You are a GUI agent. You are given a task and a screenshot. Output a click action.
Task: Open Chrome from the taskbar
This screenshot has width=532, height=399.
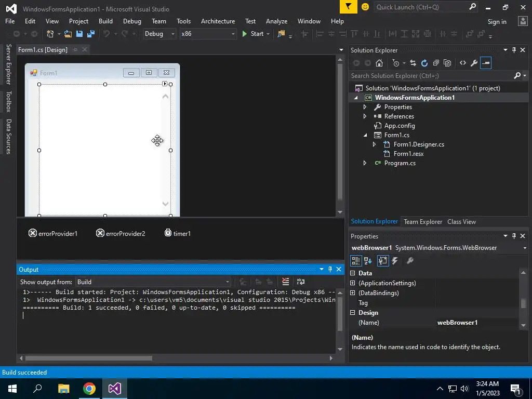89,389
